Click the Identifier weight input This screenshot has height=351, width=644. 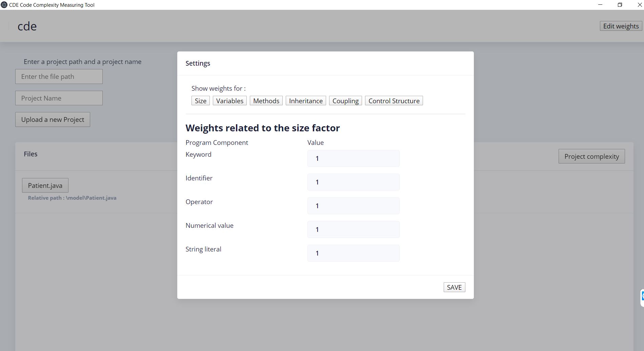tap(353, 182)
